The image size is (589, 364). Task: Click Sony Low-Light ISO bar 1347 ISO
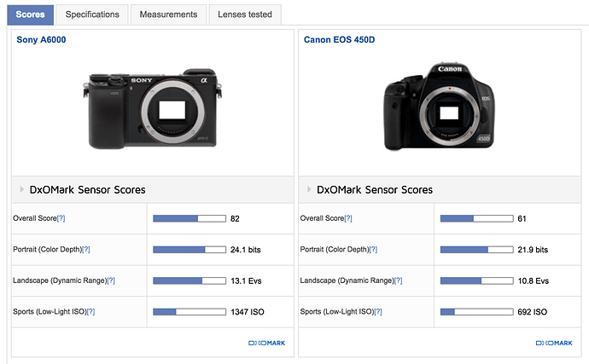tap(190, 312)
